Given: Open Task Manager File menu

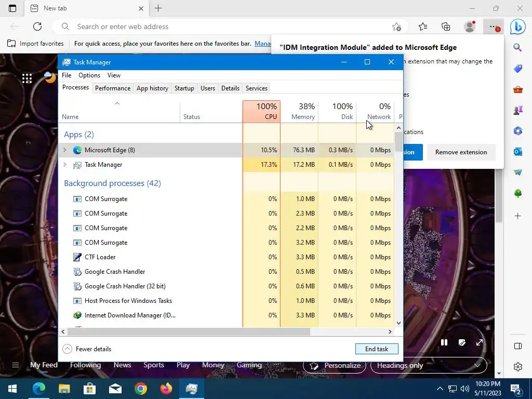Looking at the screenshot, I should [66, 75].
